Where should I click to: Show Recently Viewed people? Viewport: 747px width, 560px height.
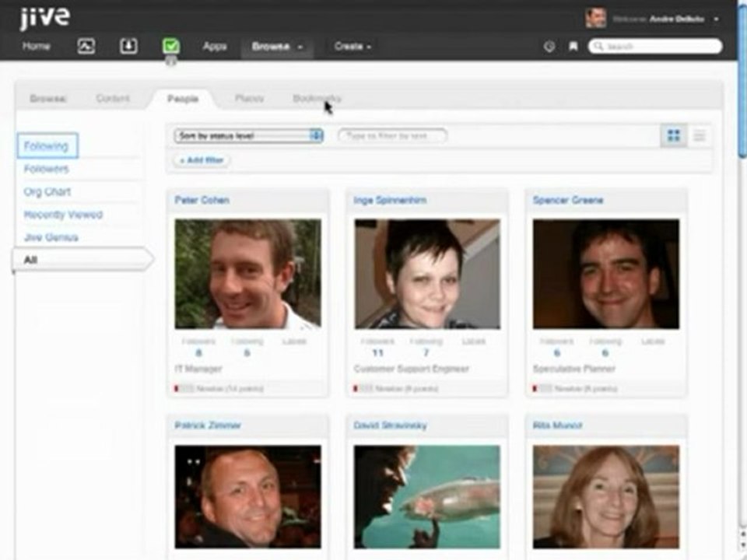(63, 215)
